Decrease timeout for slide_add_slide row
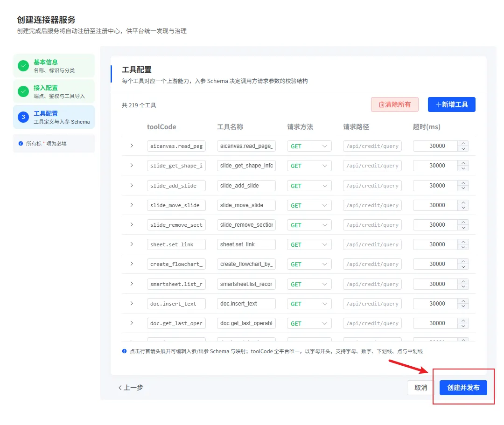The width and height of the screenshot is (504, 425). tap(463, 188)
